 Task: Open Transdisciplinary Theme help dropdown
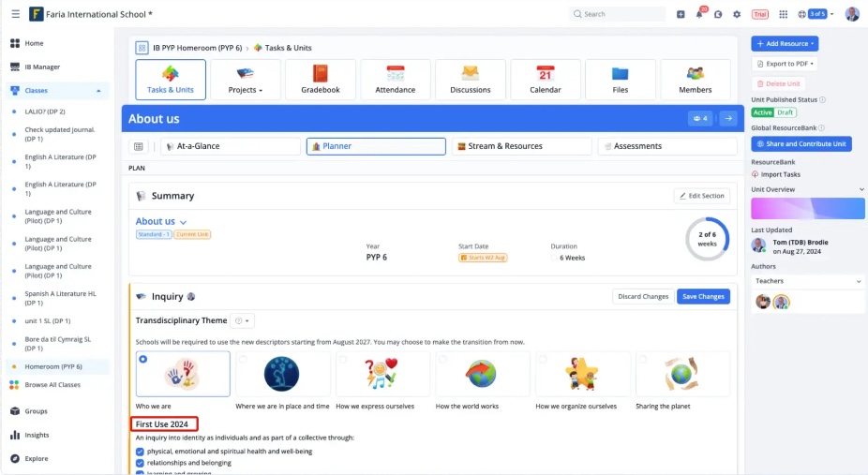coord(242,320)
